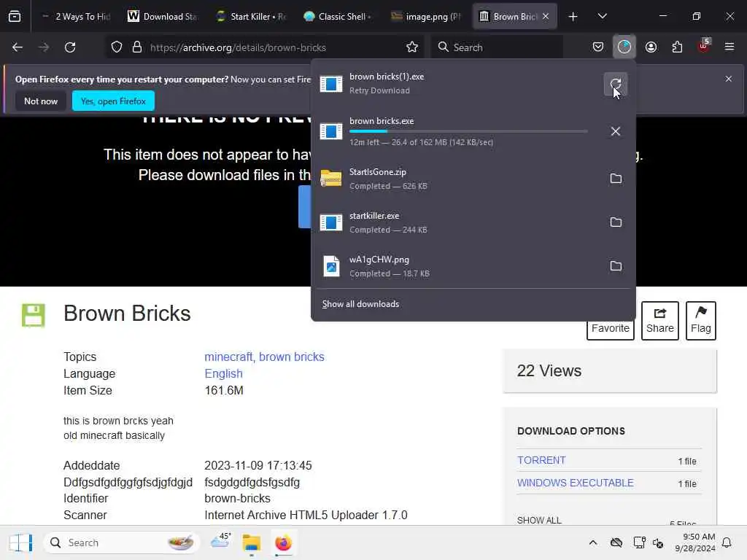This screenshot has height=560, width=747.
Task: Click SHOW ALL download files
Action: tap(539, 521)
